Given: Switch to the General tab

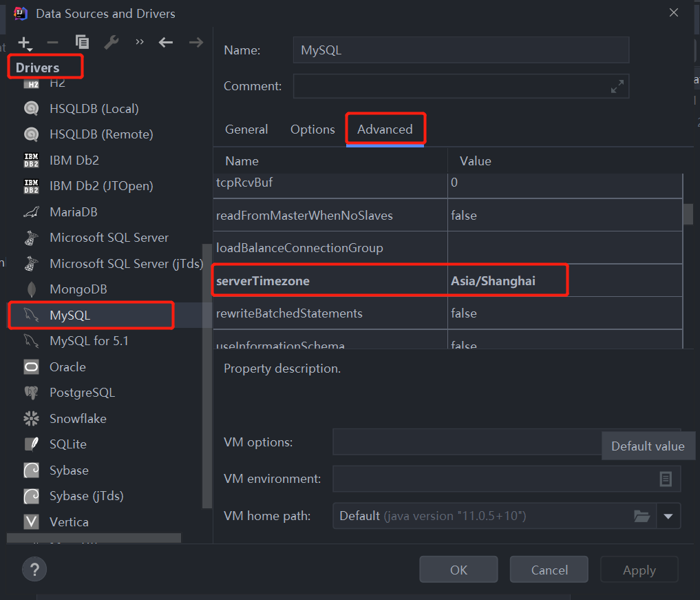Looking at the screenshot, I should [246, 130].
